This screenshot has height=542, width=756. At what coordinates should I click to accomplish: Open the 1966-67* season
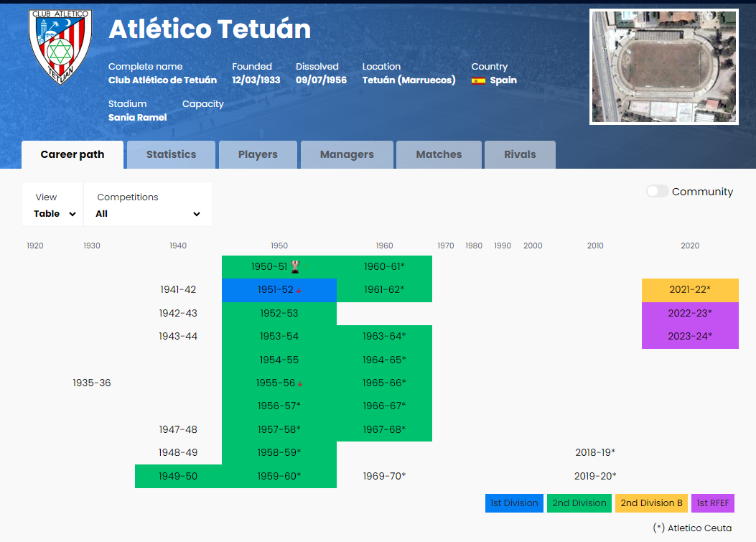point(384,406)
